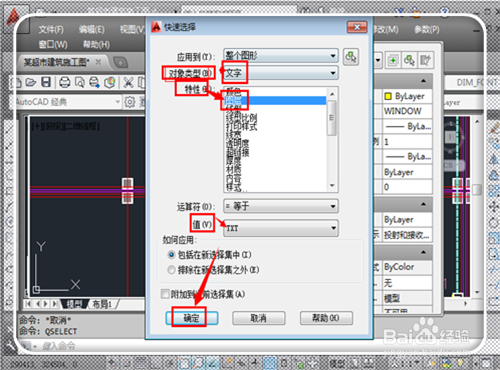The image size is (500, 370).
Task: Select the Rotate tool in Modify toolbar
Action: point(494,222)
